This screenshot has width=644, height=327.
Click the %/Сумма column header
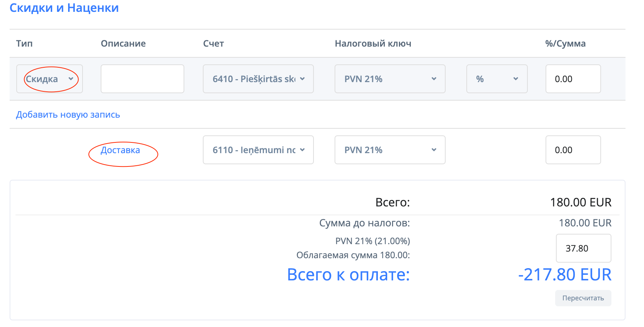click(x=565, y=44)
